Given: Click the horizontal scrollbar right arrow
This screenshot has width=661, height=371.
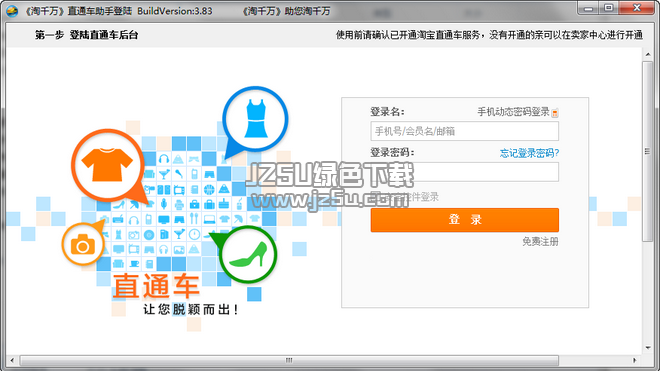Looking at the screenshot, I should (634, 360).
